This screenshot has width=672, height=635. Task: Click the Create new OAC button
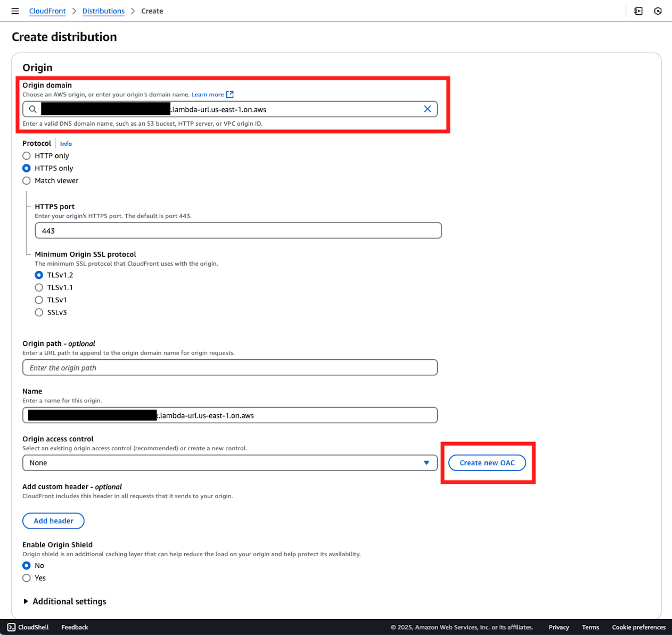pyautogui.click(x=487, y=463)
